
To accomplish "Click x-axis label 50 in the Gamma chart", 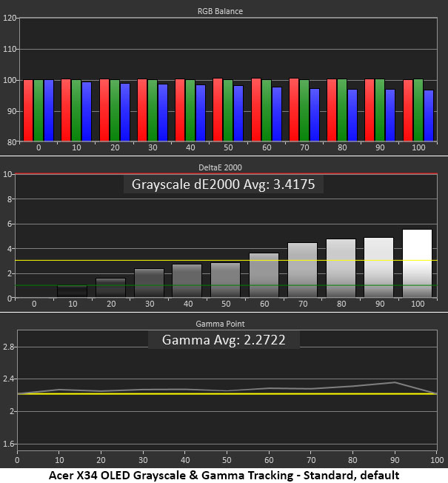I will pos(227,460).
